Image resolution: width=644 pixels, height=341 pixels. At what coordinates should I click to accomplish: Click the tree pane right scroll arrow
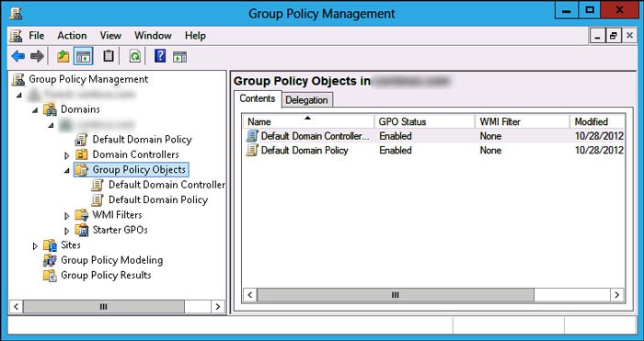pos(218,306)
